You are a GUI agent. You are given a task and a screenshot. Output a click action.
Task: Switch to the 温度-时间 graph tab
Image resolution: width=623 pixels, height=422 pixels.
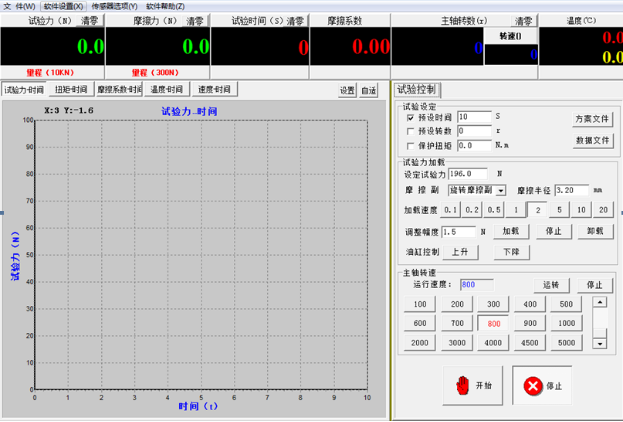(x=169, y=89)
